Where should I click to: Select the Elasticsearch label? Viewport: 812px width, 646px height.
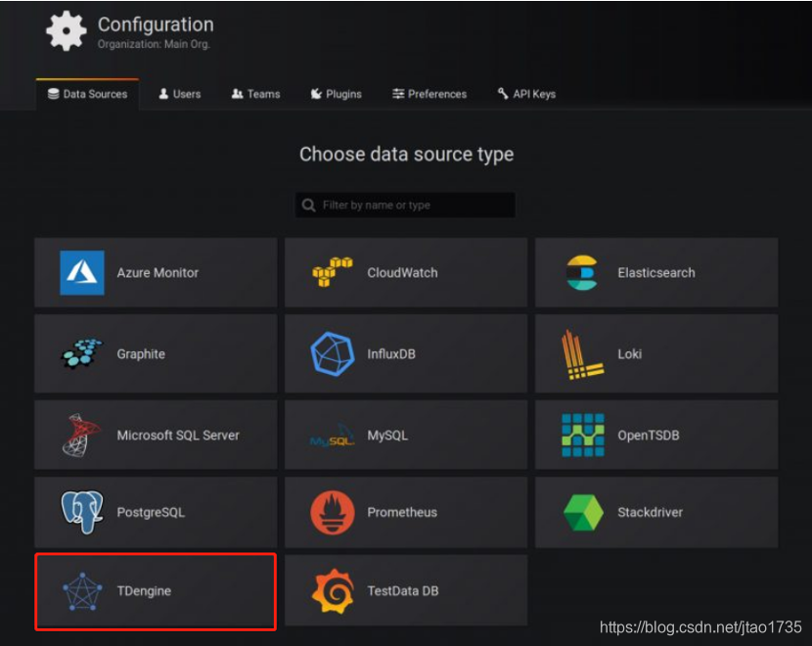(656, 273)
